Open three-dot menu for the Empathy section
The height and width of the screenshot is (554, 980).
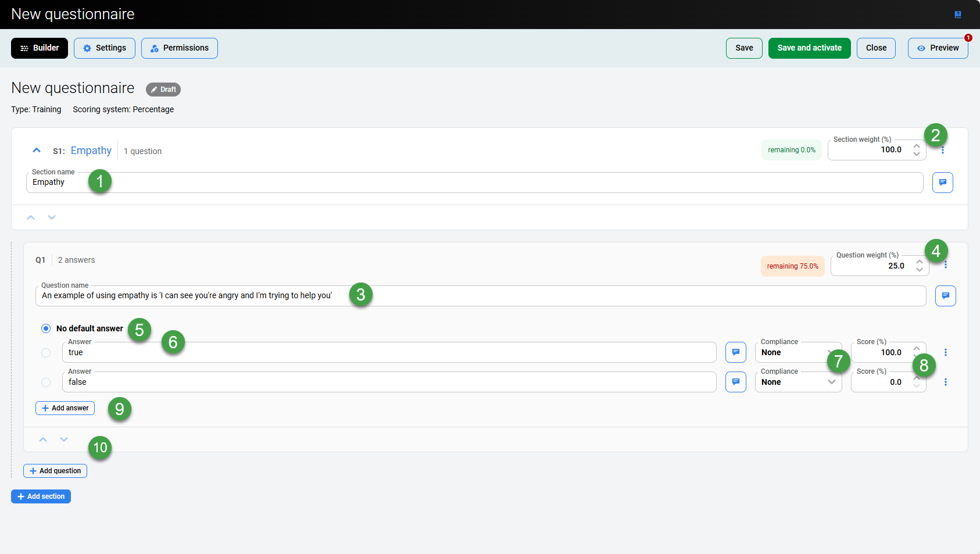[943, 151]
